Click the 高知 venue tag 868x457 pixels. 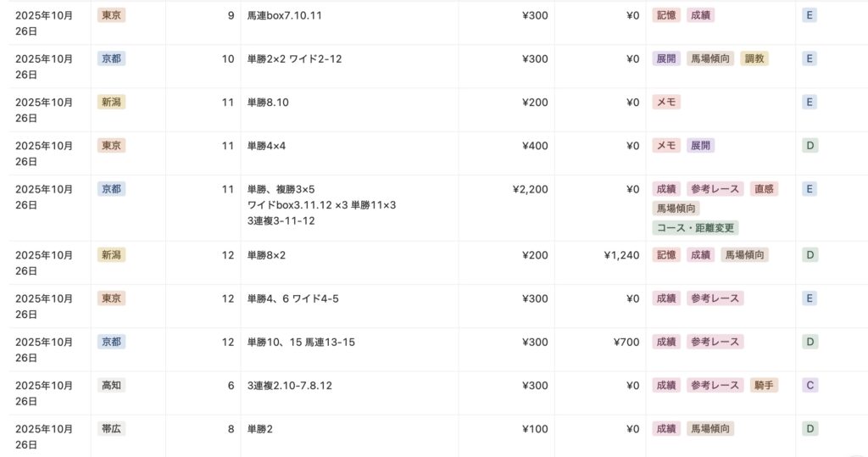click(111, 385)
